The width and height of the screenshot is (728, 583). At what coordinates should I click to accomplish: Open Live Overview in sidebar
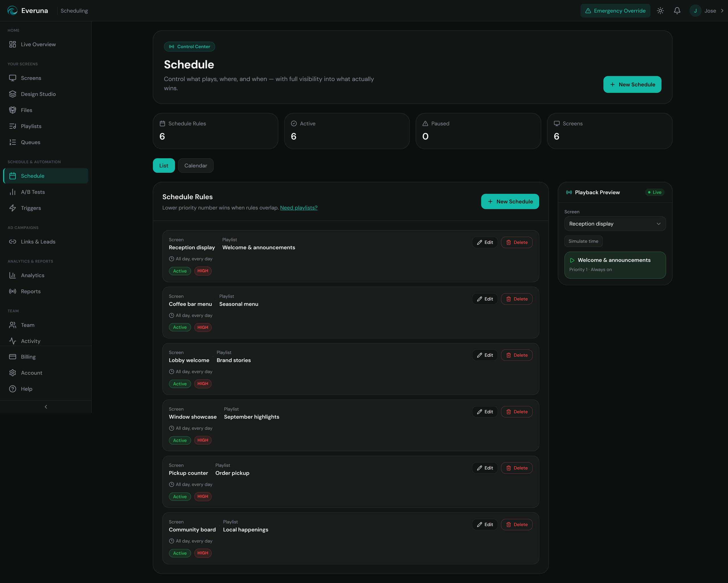[45, 44]
